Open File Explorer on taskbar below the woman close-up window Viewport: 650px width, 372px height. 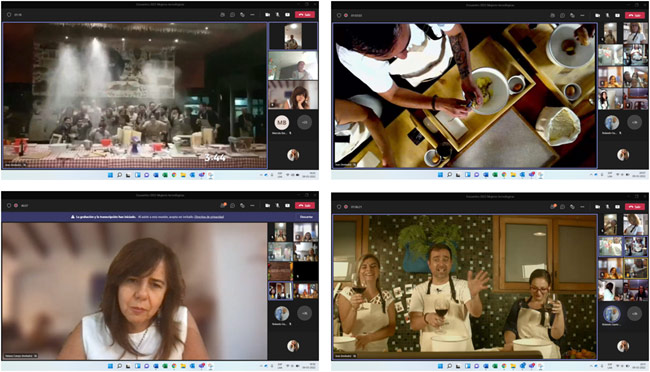183,366
